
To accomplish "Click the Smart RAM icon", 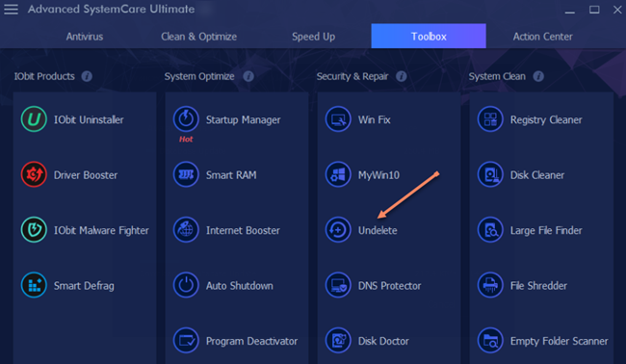I will [x=186, y=175].
